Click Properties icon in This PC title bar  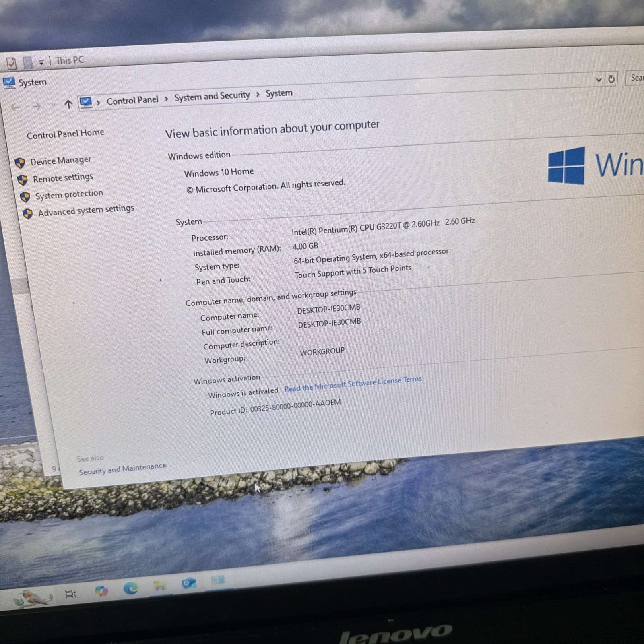[x=12, y=63]
